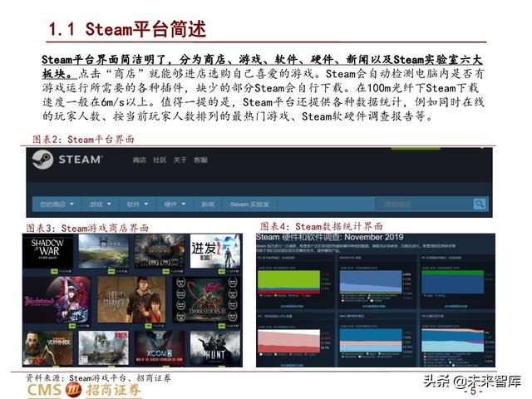Click the discount badge under 进发2
This screenshot has height=399, width=532.
coord(222,272)
